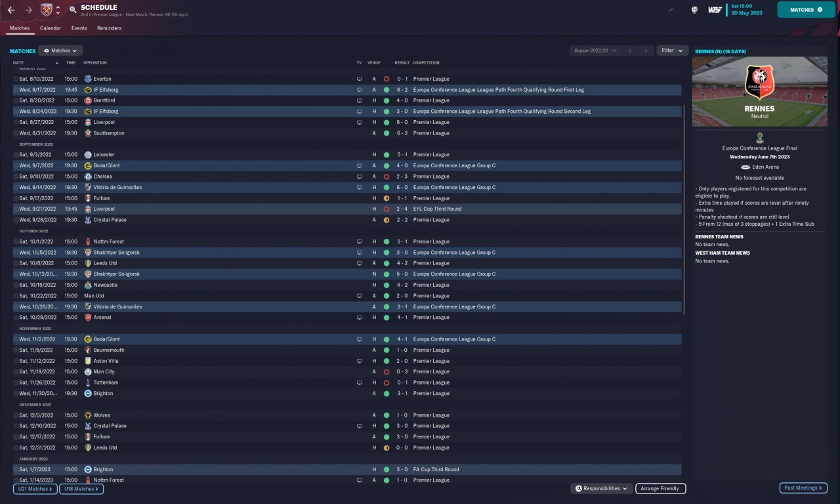The height and width of the screenshot is (504, 840).
Task: Open the Responsibilities dropdown
Action: tap(601, 488)
